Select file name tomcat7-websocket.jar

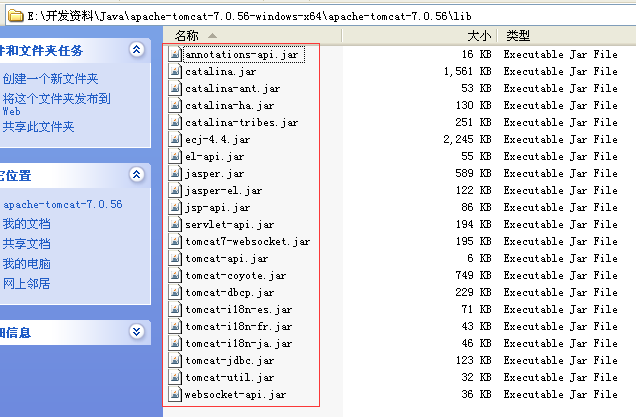point(247,242)
